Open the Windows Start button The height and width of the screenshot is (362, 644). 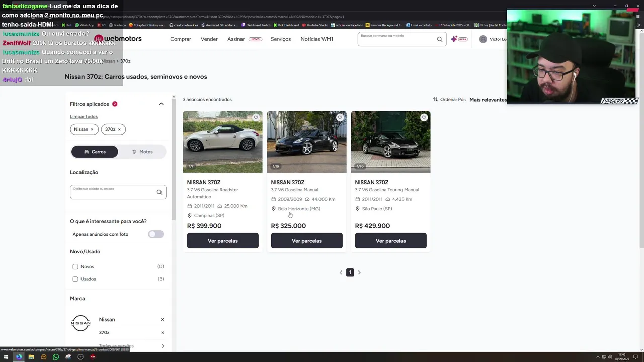point(7,357)
